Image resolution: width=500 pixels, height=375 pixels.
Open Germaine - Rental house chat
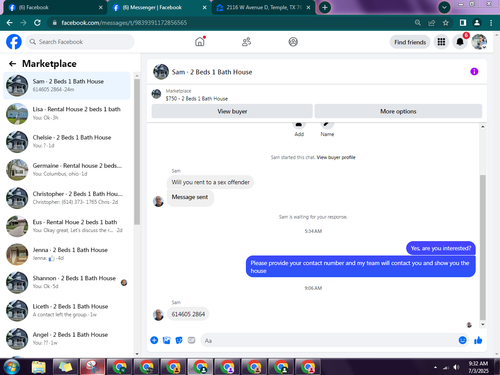67,170
